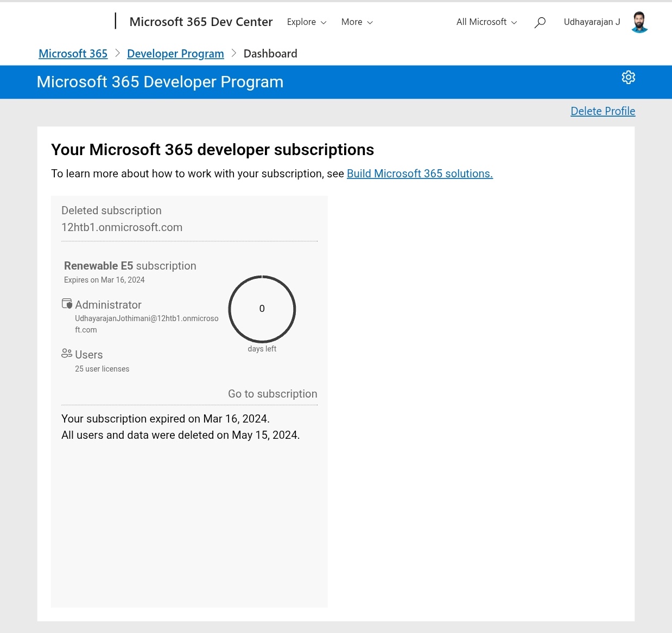
Task: Click the first breadcrumb chevron after Microsoft 365
Action: [x=117, y=53]
